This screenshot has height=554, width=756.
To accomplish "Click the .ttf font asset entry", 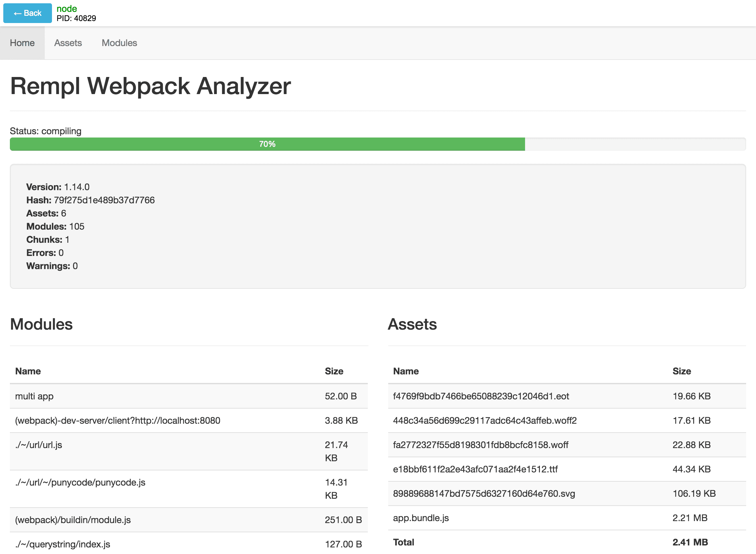I will (475, 469).
